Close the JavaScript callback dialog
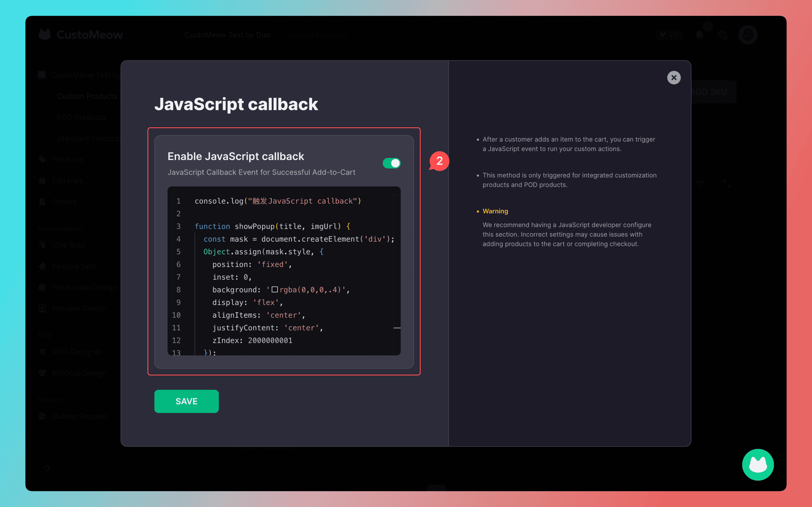Screen dimensions: 812x507 pyautogui.click(x=673, y=78)
